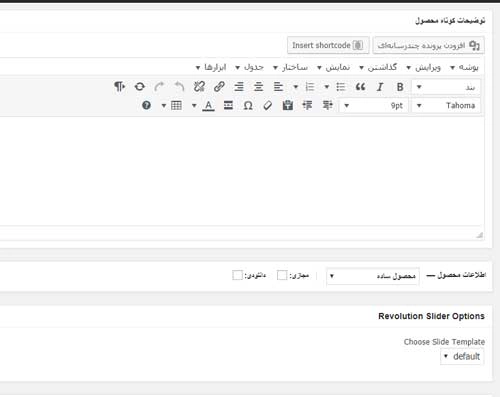The height and width of the screenshot is (397, 500).
Task: Open editor help question mark icon
Action: pos(146,106)
